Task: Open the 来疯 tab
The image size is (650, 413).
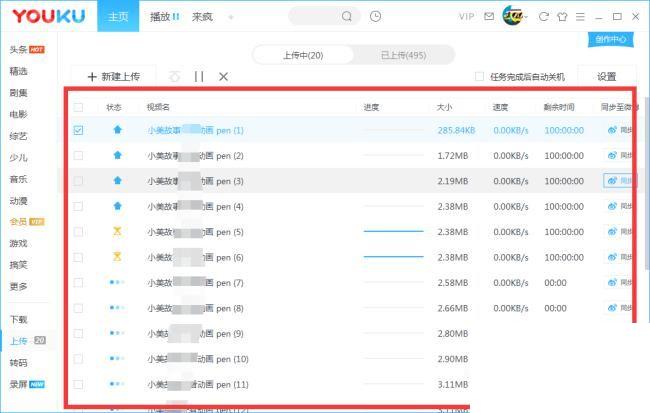Action: (202, 17)
